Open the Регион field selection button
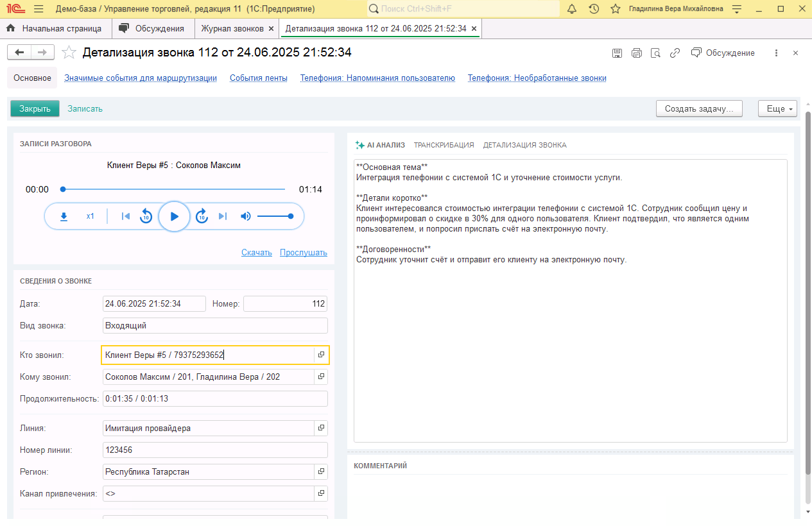This screenshot has width=812, height=526. click(321, 471)
